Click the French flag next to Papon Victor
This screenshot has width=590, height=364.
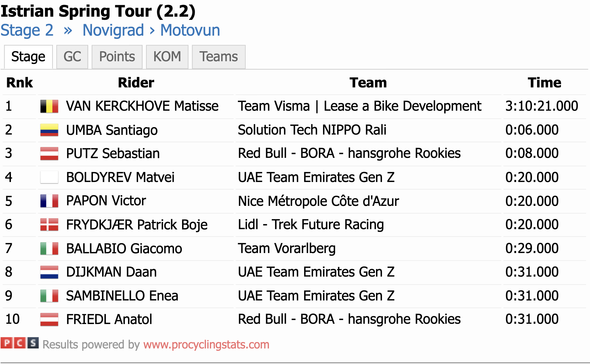[x=49, y=201]
